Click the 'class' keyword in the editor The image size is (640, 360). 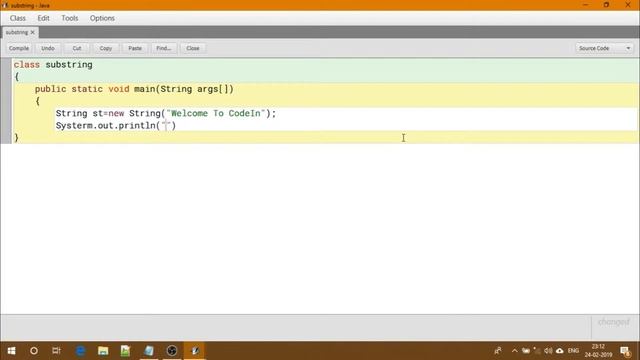point(27,65)
